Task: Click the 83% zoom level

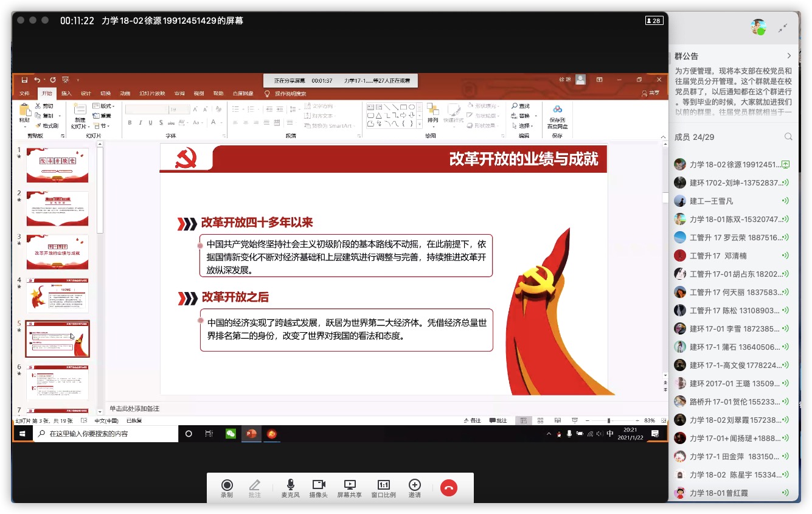Action: [x=650, y=420]
